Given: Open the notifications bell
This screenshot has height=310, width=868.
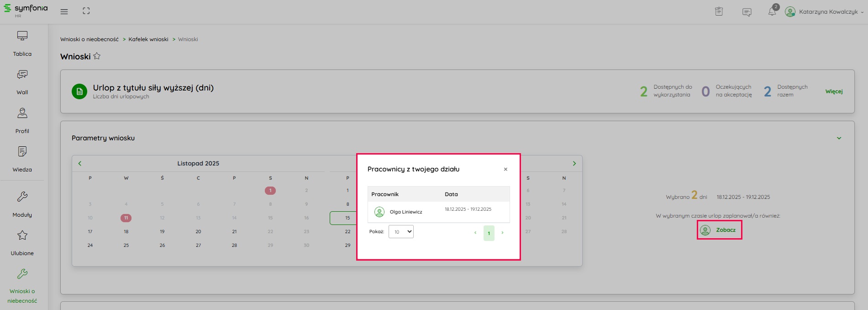Looking at the screenshot, I should (x=772, y=11).
